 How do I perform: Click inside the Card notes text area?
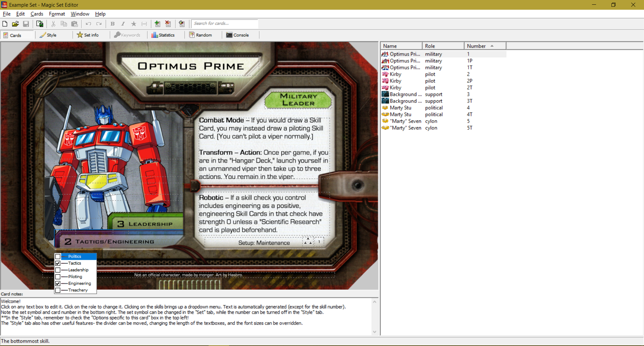click(x=186, y=316)
